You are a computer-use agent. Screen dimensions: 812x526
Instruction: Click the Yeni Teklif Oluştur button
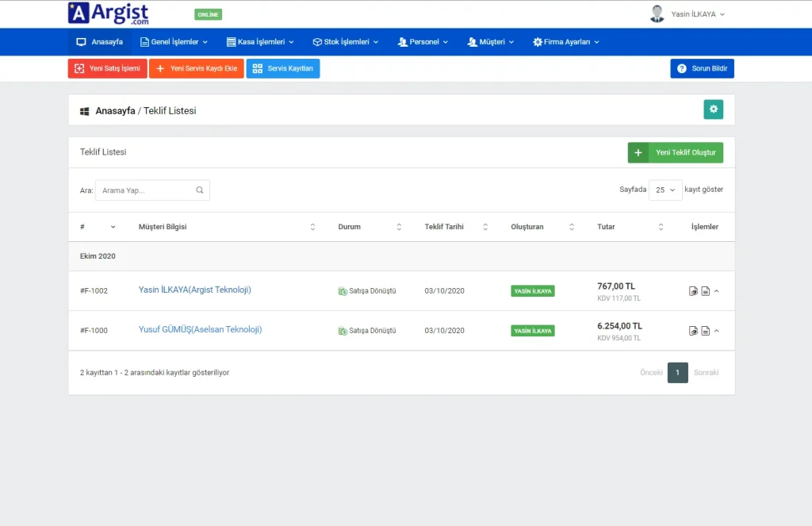[x=676, y=152]
